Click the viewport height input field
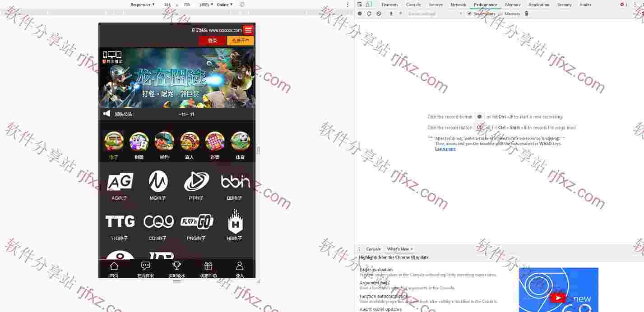The image size is (644, 312). tap(187, 5)
